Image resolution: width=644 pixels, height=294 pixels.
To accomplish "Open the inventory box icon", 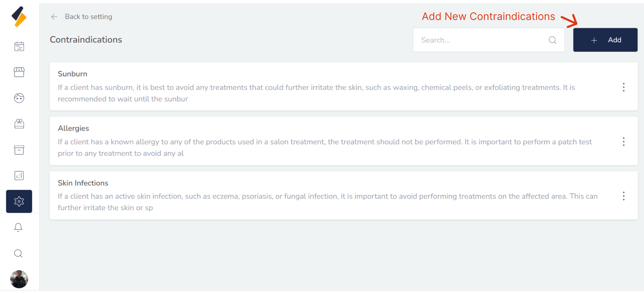I will click(19, 150).
